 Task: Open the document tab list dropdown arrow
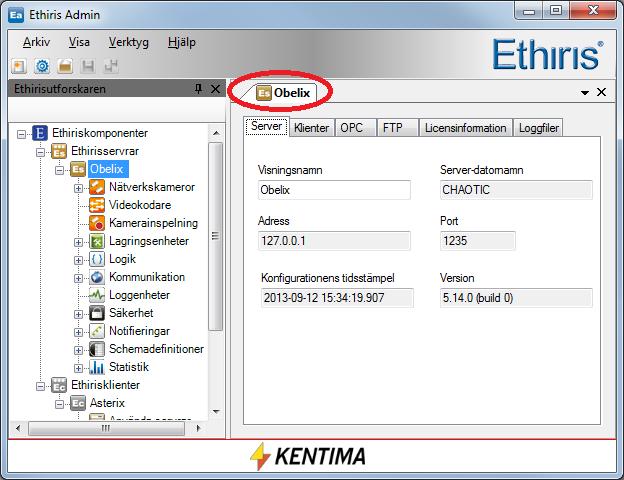585,93
